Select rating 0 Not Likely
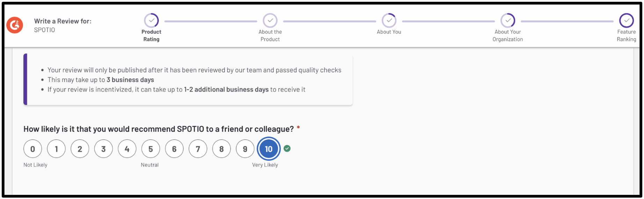The height and width of the screenshot is (199, 644). coord(32,149)
